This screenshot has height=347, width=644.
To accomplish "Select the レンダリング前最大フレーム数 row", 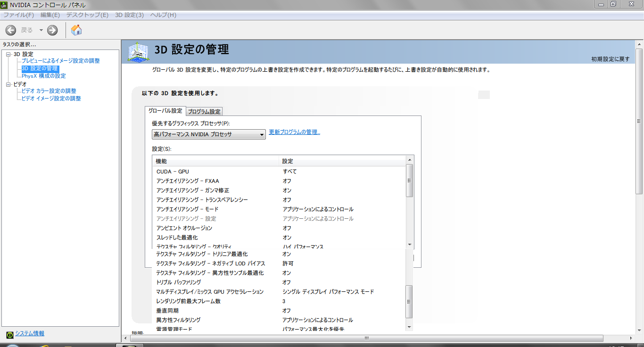I will (x=279, y=301).
